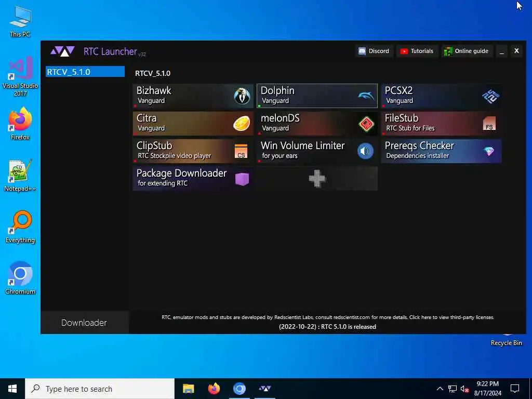Show hidden system tray icons
This screenshot has width=532, height=399.
tap(440, 389)
